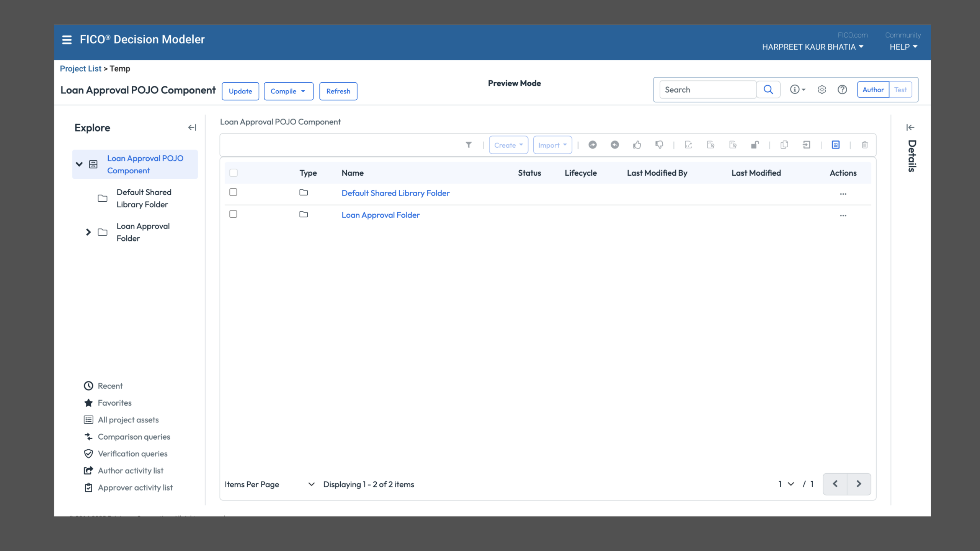The width and height of the screenshot is (980, 551).
Task: Open Loan Approval Folder link in table
Action: (x=381, y=215)
